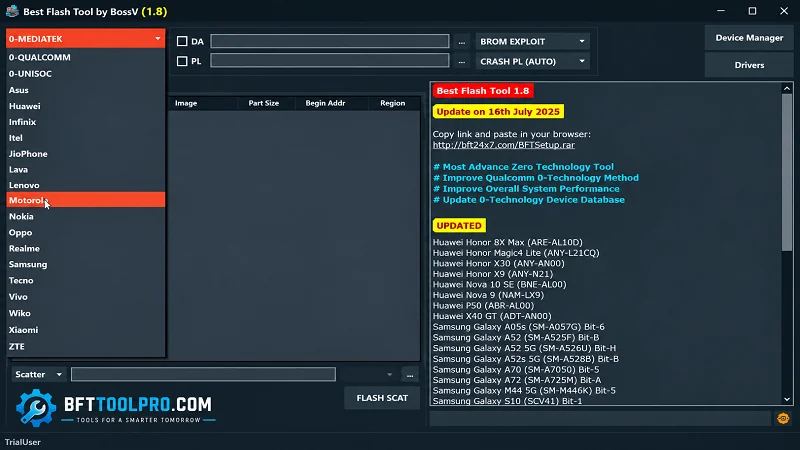Select Lava brand entry

click(85, 169)
